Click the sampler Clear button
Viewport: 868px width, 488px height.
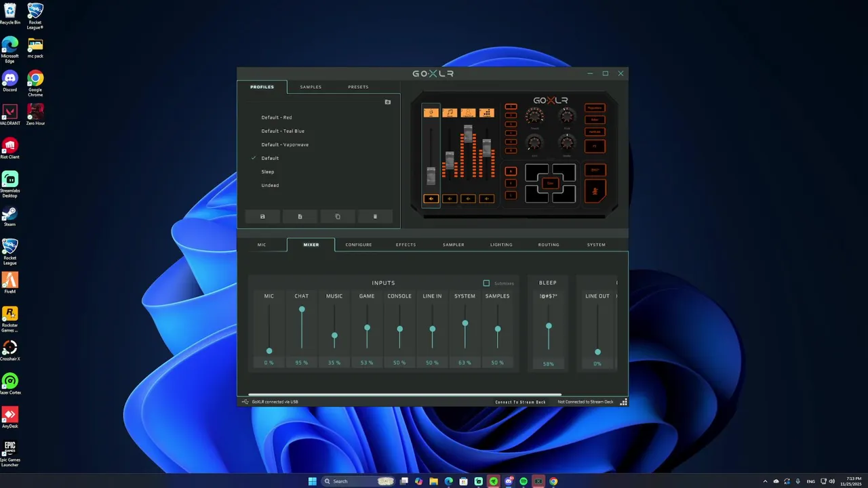(550, 183)
